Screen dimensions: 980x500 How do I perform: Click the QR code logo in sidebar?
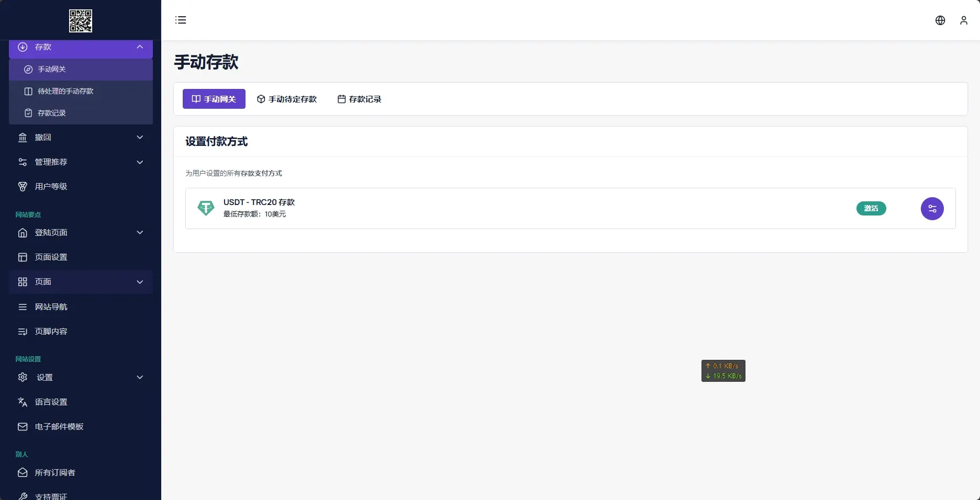pyautogui.click(x=81, y=21)
